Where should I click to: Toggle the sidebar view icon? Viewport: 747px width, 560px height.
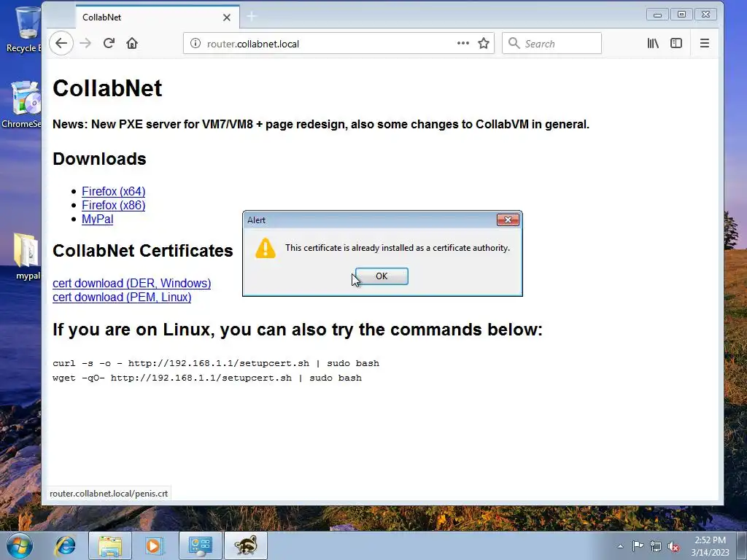click(x=676, y=43)
